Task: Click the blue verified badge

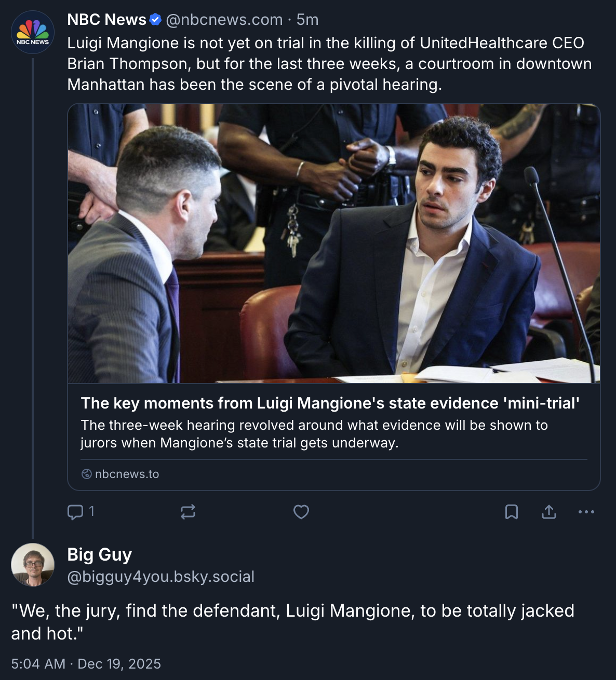Action: 155,20
